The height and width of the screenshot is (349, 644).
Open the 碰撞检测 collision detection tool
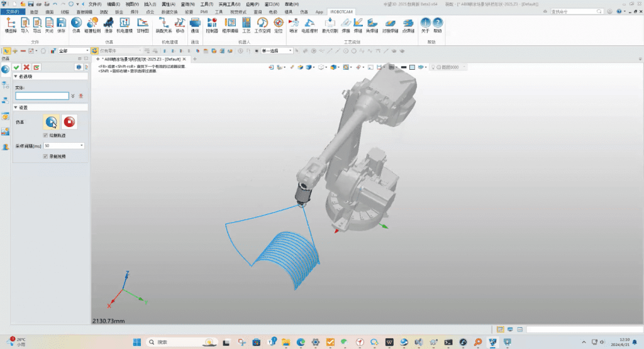coord(92,24)
